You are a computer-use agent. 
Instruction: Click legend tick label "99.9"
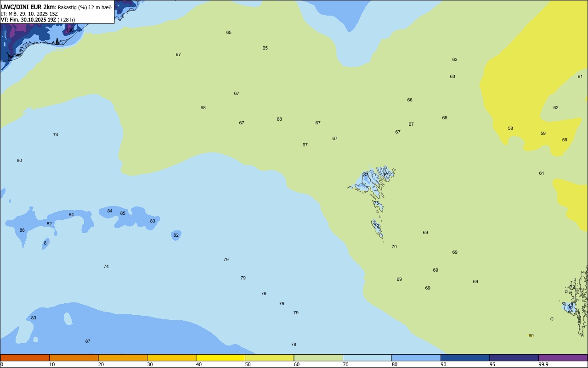(x=543, y=364)
